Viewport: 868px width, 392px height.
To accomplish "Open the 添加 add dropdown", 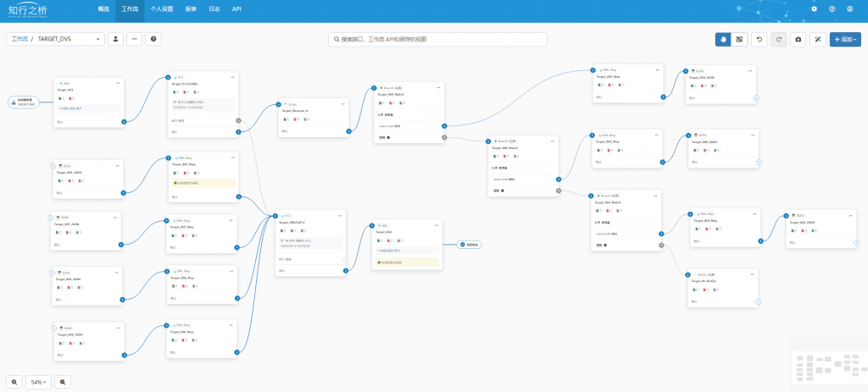I will click(845, 39).
